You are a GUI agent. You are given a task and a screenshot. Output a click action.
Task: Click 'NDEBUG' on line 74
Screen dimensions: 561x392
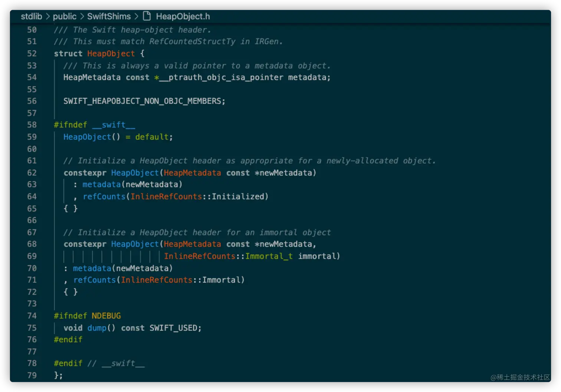point(106,316)
